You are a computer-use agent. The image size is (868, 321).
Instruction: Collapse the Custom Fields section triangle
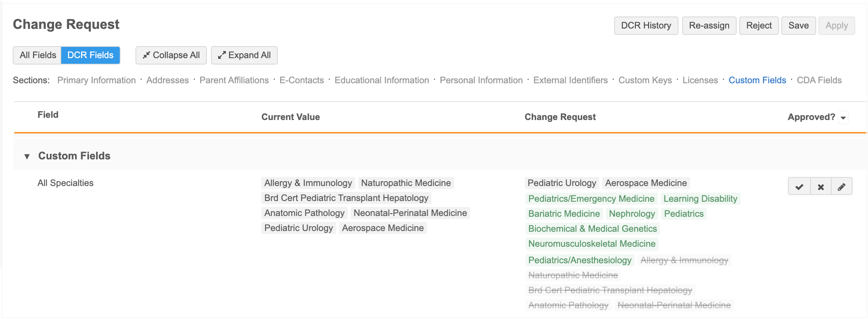pyautogui.click(x=27, y=156)
